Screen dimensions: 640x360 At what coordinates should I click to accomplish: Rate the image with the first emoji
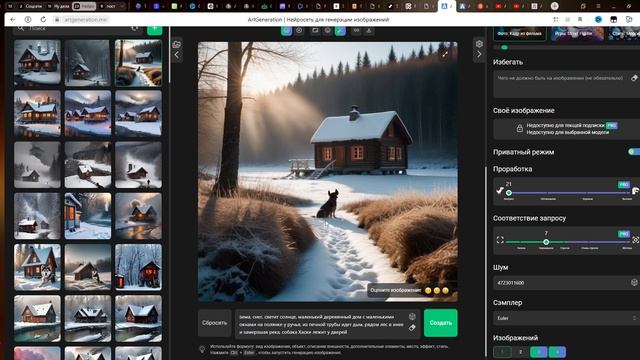pyautogui.click(x=428, y=291)
